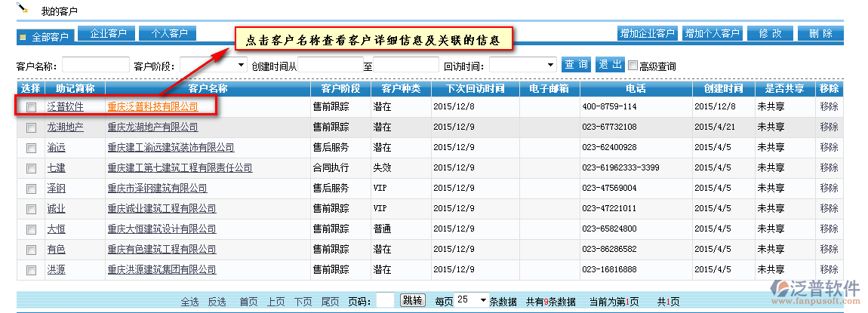Check the 龙湖地产 row checkbox
This screenshot has width=868, height=313.
pos(31,127)
